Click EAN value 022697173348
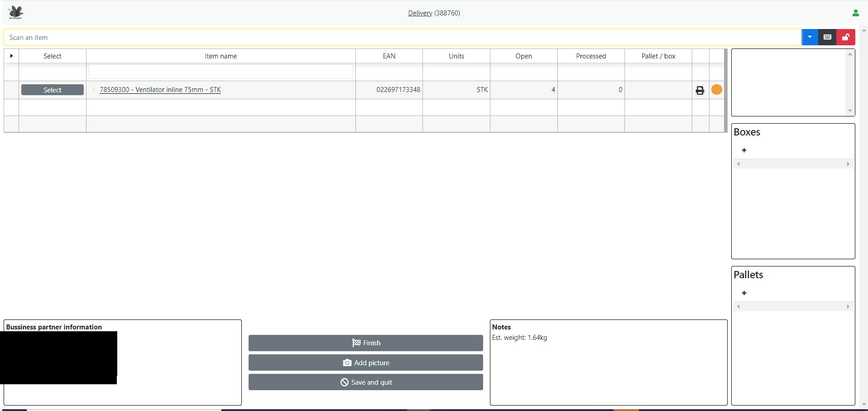Screen dimensions: 868x411 click(398, 90)
